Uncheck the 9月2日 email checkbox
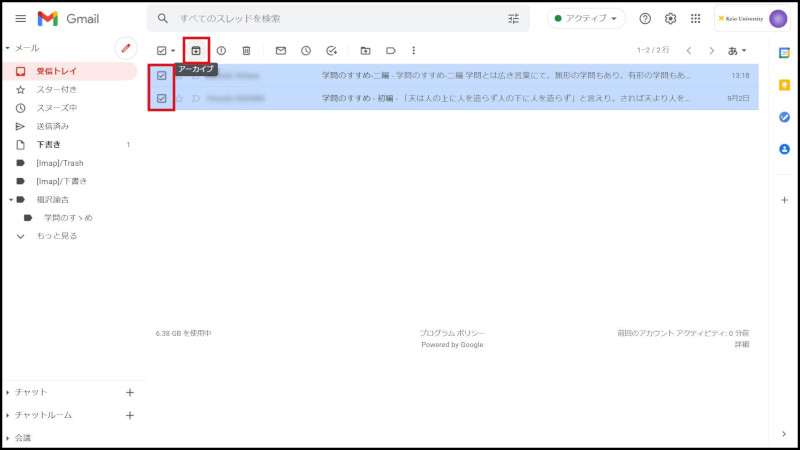Viewport: 800px width, 450px height. (162, 98)
